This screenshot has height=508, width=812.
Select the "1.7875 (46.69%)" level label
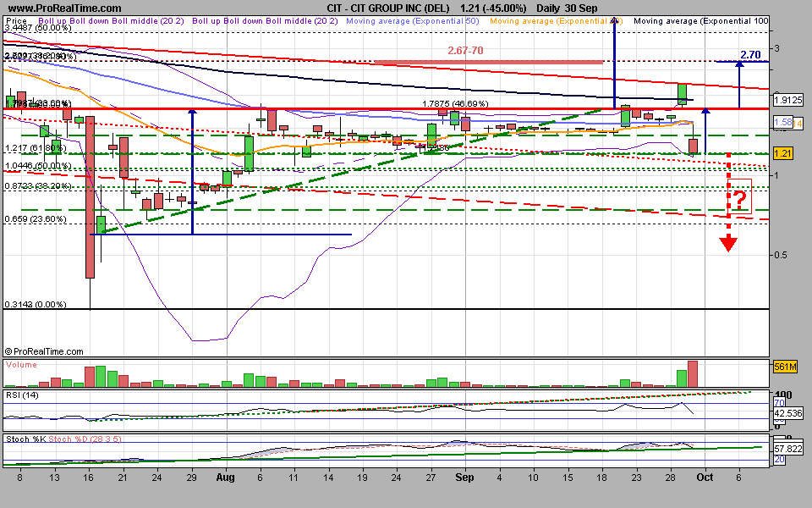tap(455, 103)
